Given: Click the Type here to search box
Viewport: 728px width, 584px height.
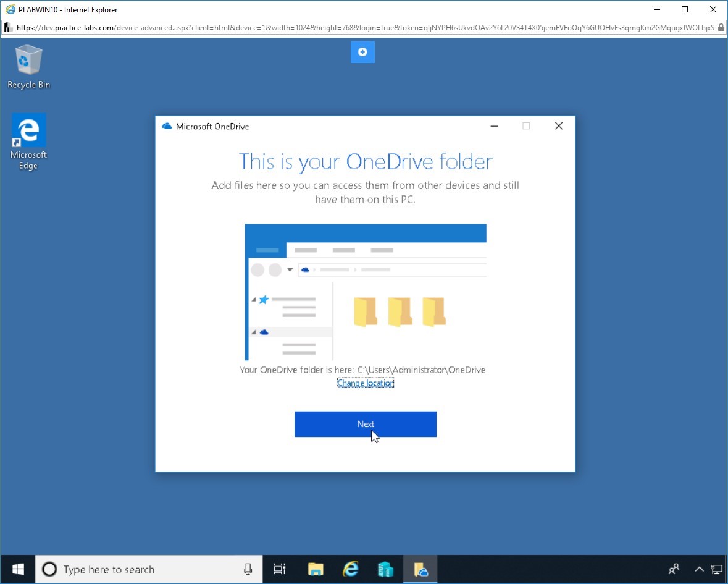Looking at the screenshot, I should point(149,569).
